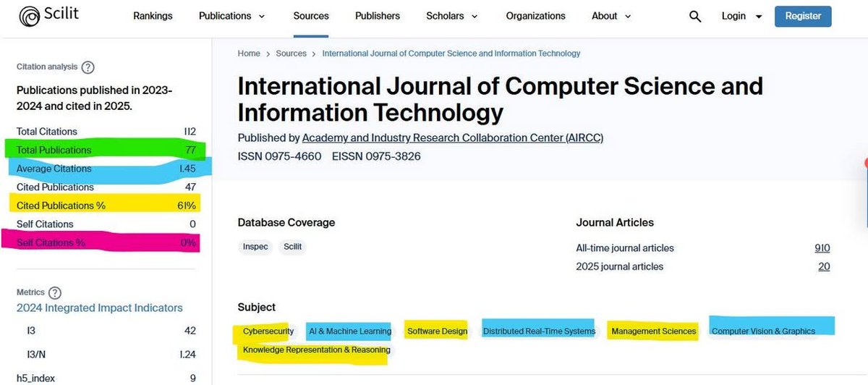Open 2025 journal articles count 20
Image resolution: width=868 pixels, height=385 pixels.
[x=824, y=266]
